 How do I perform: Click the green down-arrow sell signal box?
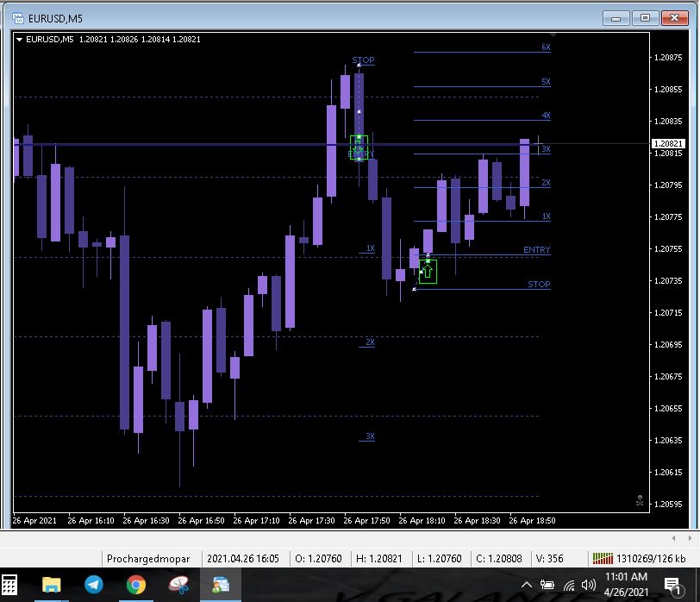pyautogui.click(x=359, y=147)
